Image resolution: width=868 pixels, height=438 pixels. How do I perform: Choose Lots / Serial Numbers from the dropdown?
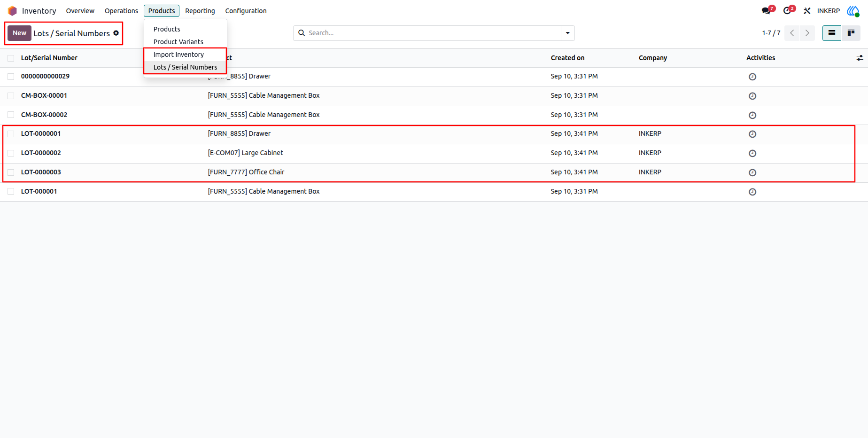click(x=185, y=67)
